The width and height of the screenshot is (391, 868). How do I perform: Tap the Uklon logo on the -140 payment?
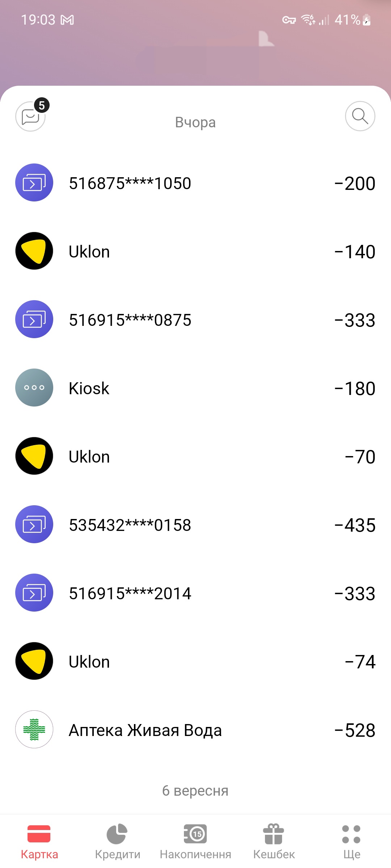[34, 251]
